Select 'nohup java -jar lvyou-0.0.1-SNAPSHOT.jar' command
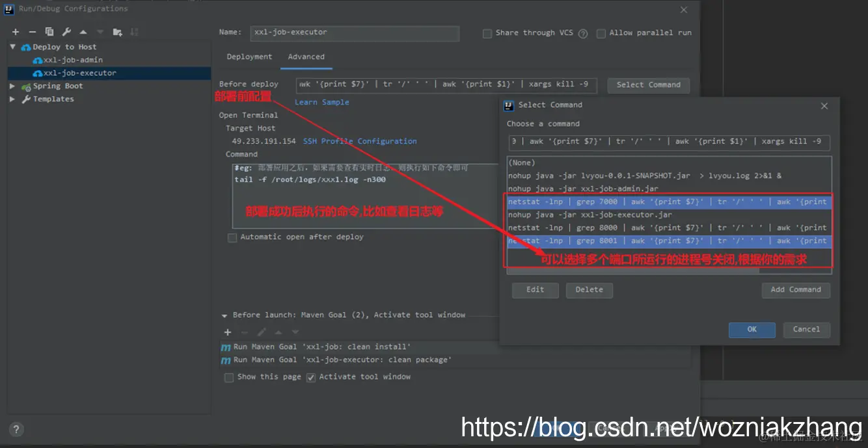This screenshot has height=448, width=868. point(670,176)
